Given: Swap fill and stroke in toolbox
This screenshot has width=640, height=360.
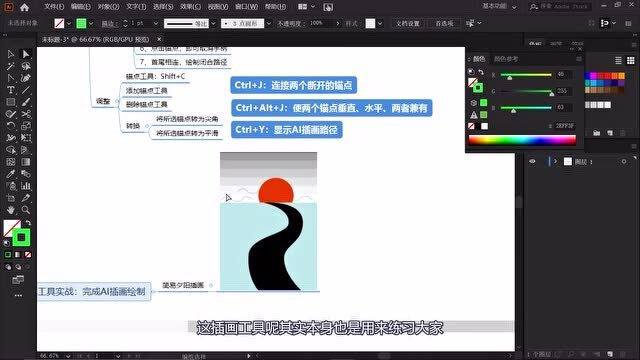Looking at the screenshot, I should [x=28, y=223].
